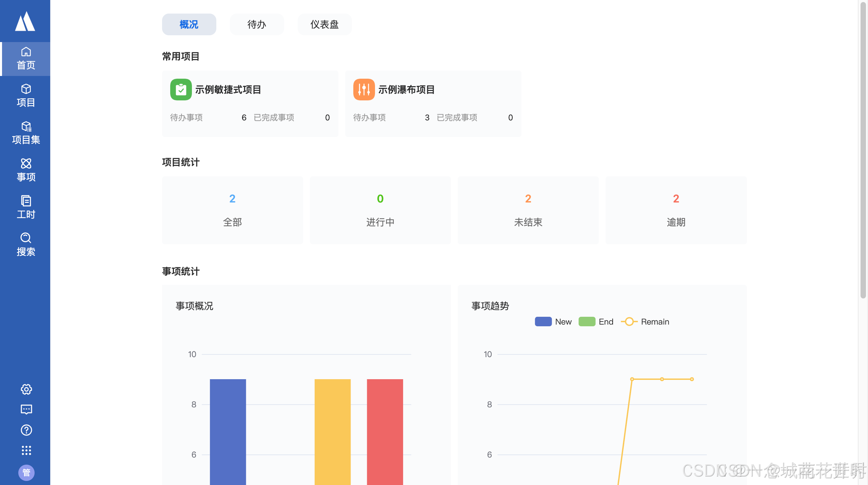Click the 逾期 projects count card
This screenshot has height=485, width=868.
pos(676,210)
